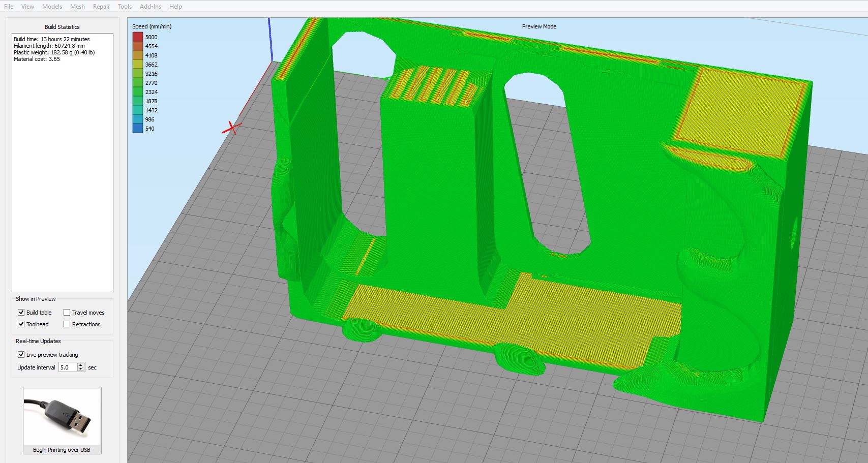Viewport: 868px width, 463px height.
Task: Decrease update interval with down stepper arrow
Action: [81, 369]
